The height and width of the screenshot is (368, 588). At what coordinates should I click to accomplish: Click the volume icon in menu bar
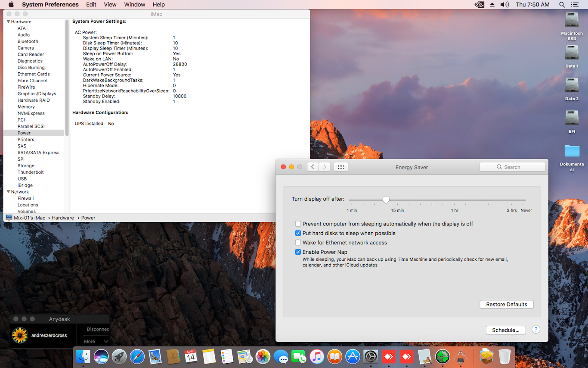504,5
